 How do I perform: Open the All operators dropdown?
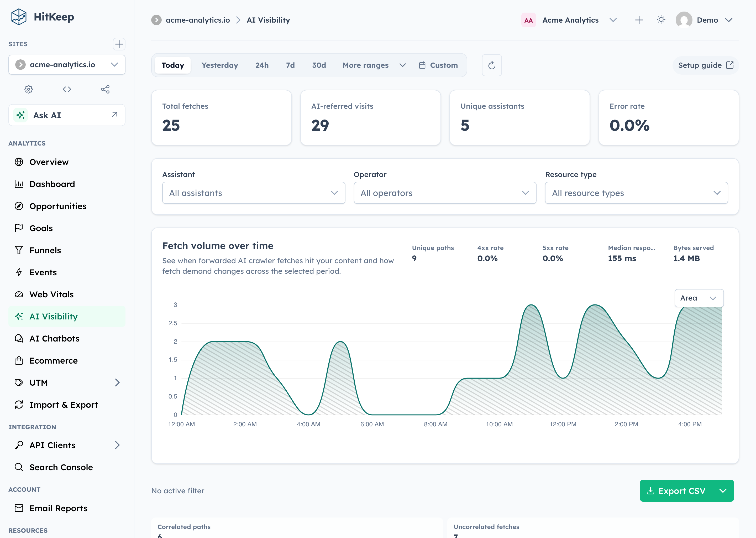pos(445,193)
